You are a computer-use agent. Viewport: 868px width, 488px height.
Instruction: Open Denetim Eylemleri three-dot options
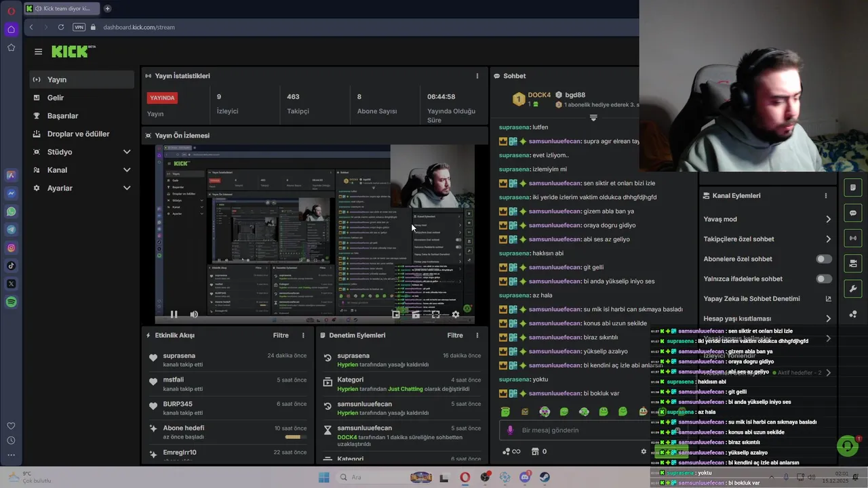[x=477, y=335]
